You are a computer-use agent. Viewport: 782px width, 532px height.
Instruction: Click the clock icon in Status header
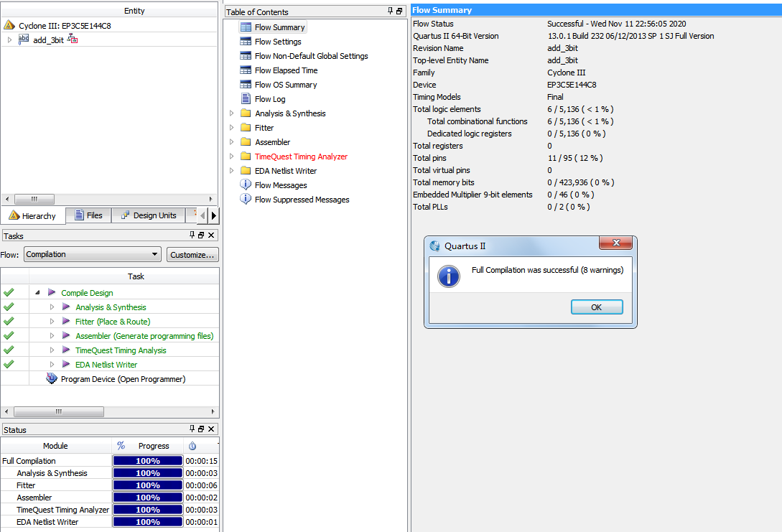[192, 446]
